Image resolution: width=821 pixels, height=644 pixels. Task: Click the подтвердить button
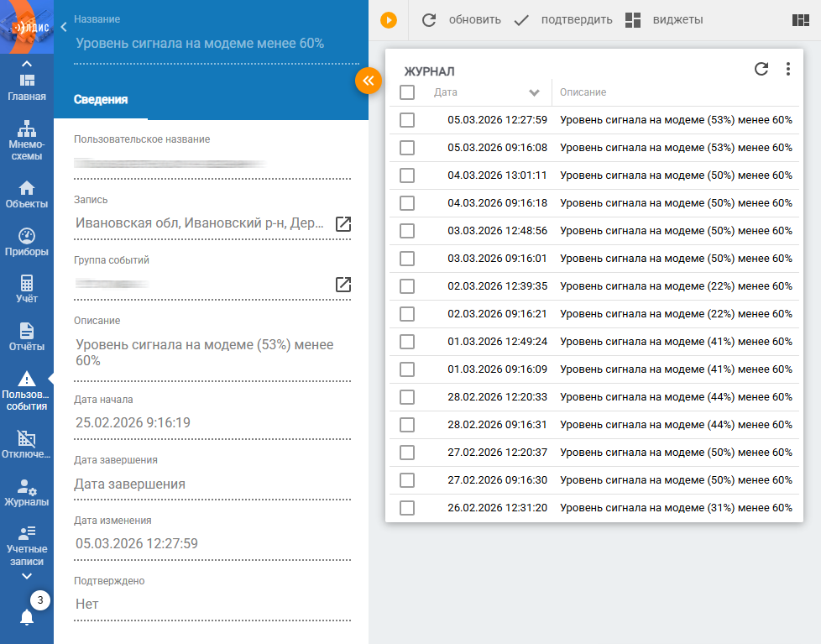click(562, 20)
